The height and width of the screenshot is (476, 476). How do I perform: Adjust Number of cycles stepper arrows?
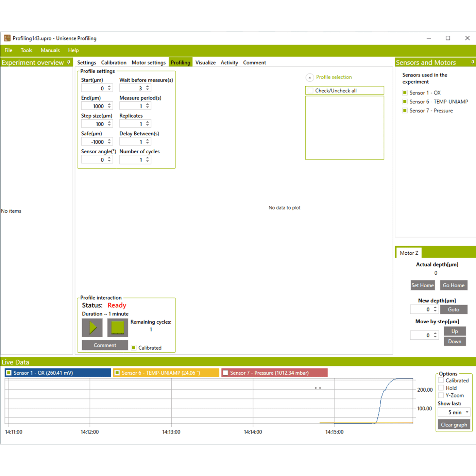point(148,159)
